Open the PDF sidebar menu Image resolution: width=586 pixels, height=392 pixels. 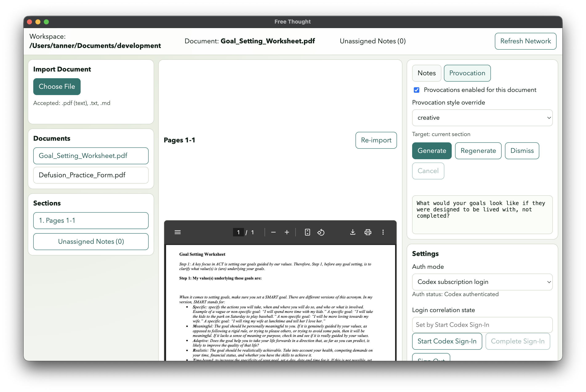pos(178,232)
